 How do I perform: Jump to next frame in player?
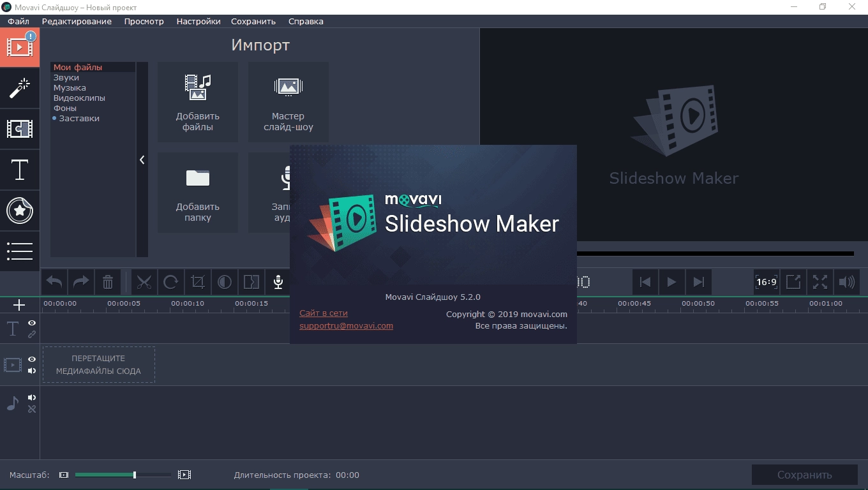point(698,282)
